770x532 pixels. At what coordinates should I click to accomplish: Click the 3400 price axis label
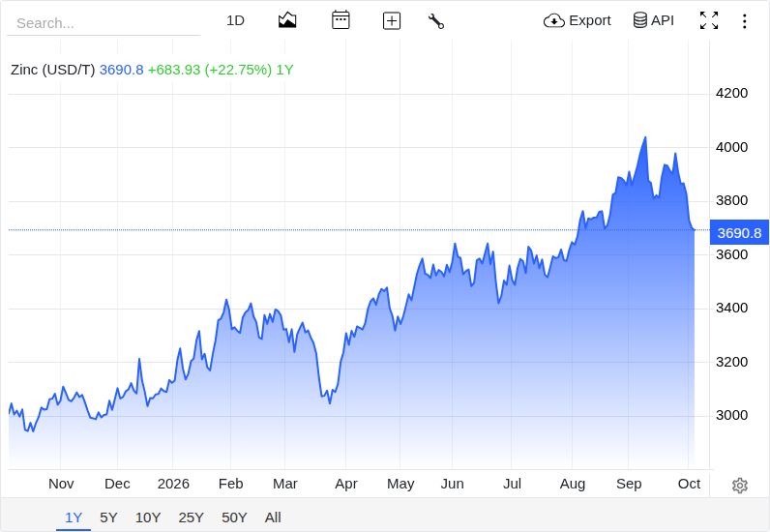click(x=731, y=308)
